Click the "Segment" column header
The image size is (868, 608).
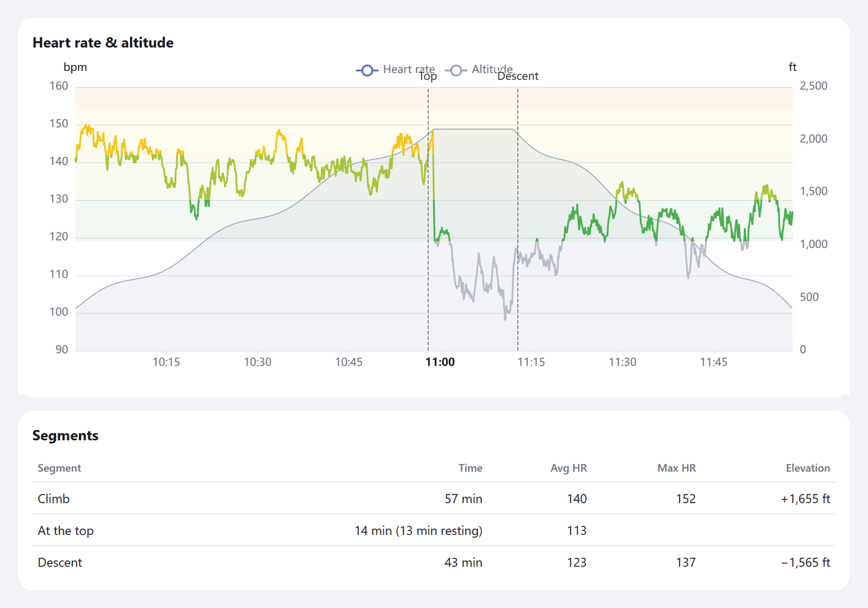[60, 468]
